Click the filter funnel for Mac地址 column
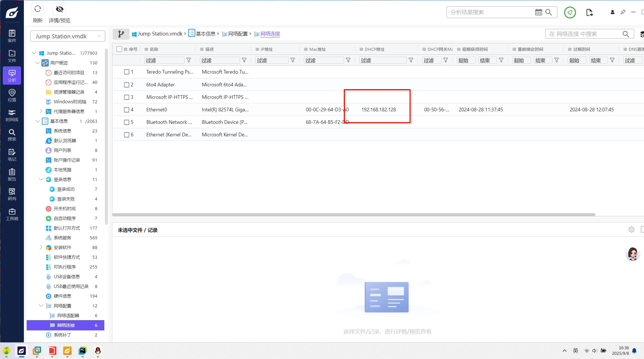The image size is (644, 359). point(348,60)
